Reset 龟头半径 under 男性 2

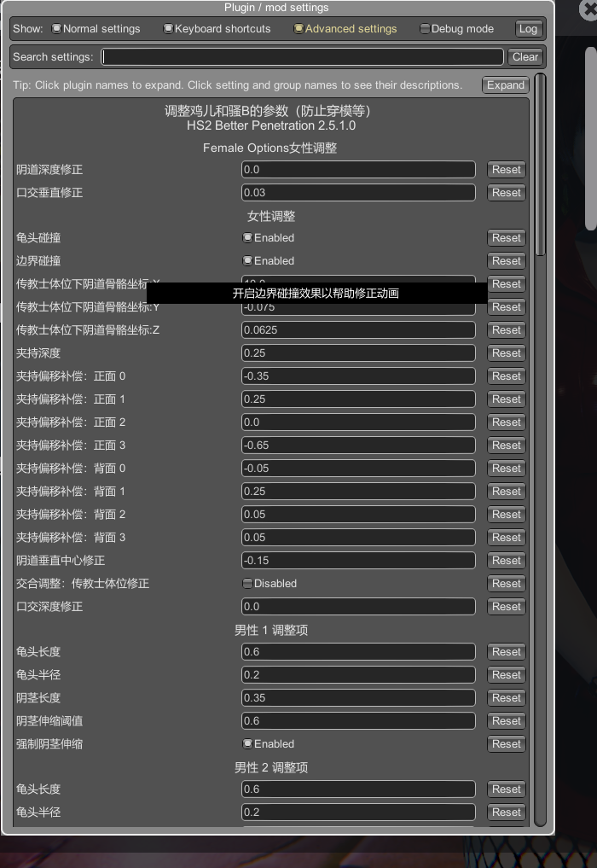[x=507, y=812]
